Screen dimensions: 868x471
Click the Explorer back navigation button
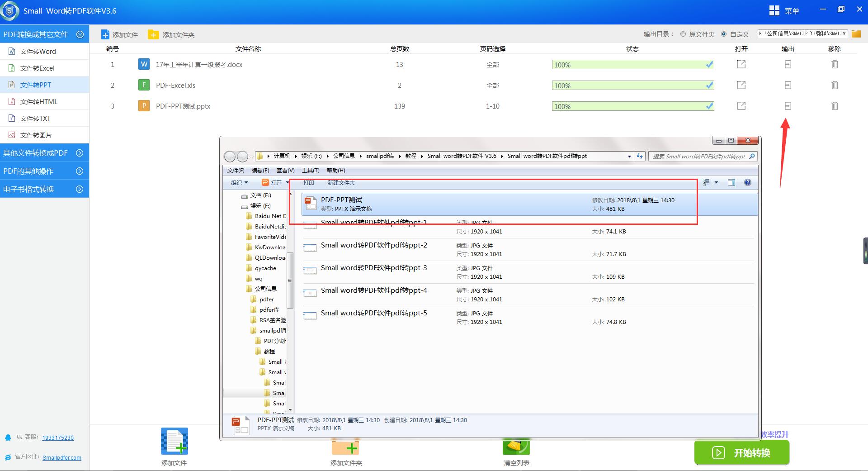tap(230, 157)
